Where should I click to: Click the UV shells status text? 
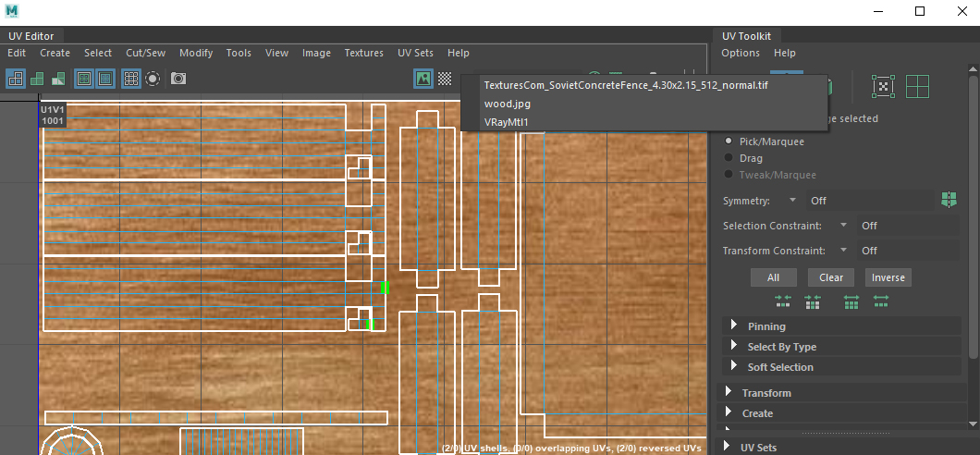(x=570, y=449)
